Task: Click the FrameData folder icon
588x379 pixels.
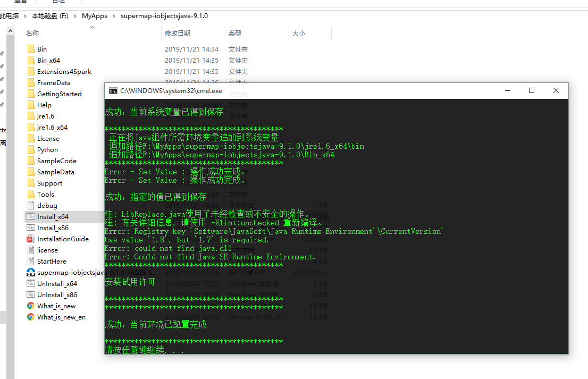Action: 31,83
